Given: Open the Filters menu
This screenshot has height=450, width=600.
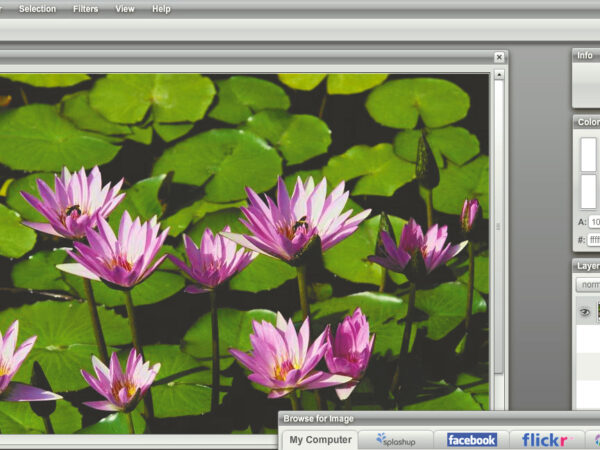Looking at the screenshot, I should point(86,9).
